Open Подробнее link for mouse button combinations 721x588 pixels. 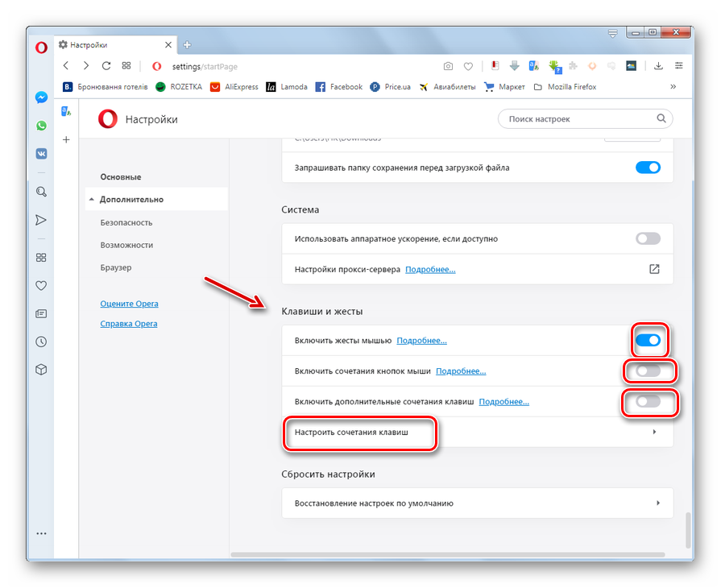pos(461,371)
